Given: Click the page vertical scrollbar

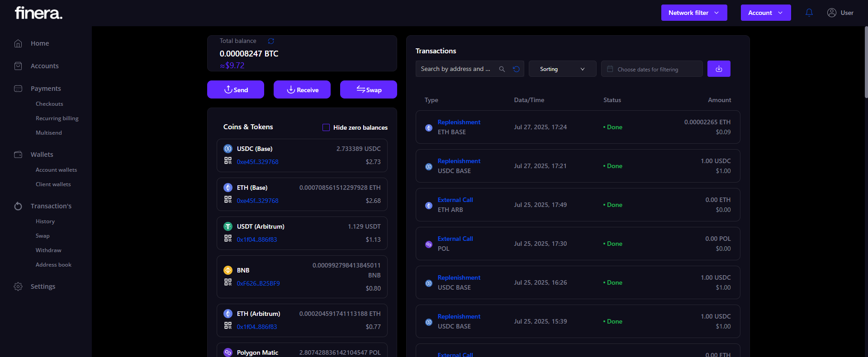Looking at the screenshot, I should tap(866, 63).
